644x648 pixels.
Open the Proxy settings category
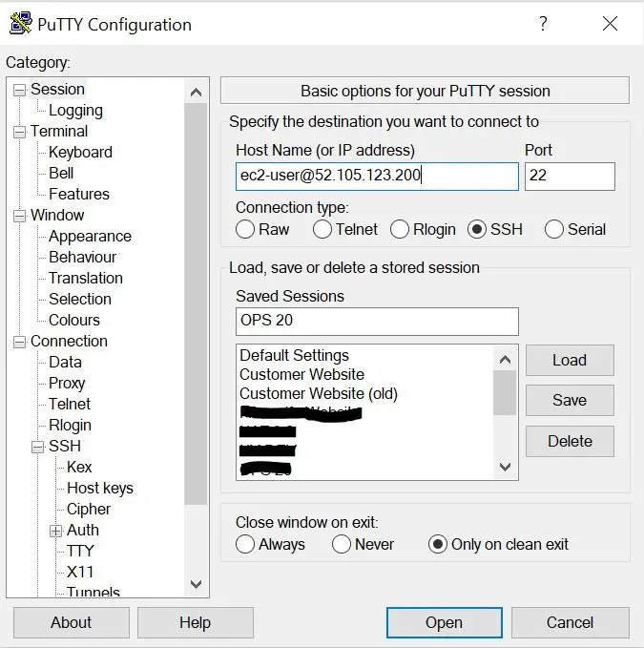[x=67, y=383]
